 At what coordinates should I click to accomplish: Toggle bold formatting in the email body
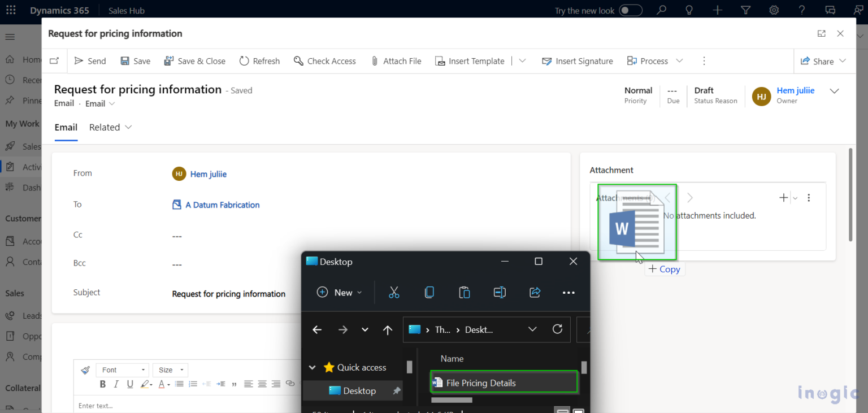tap(102, 384)
